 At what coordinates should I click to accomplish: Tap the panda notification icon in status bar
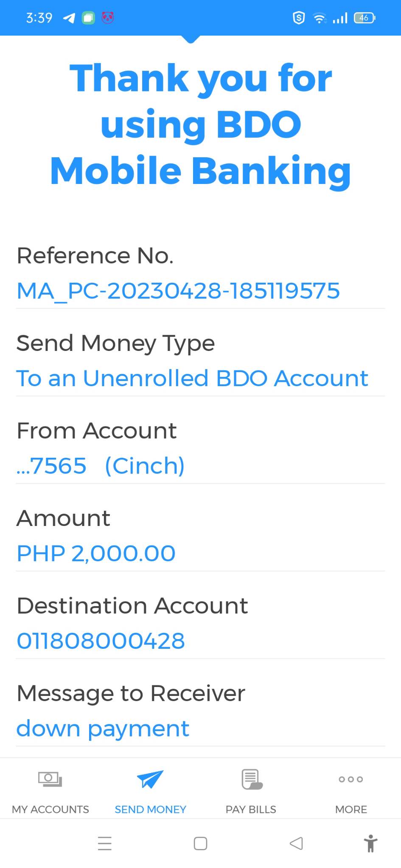pos(108,18)
